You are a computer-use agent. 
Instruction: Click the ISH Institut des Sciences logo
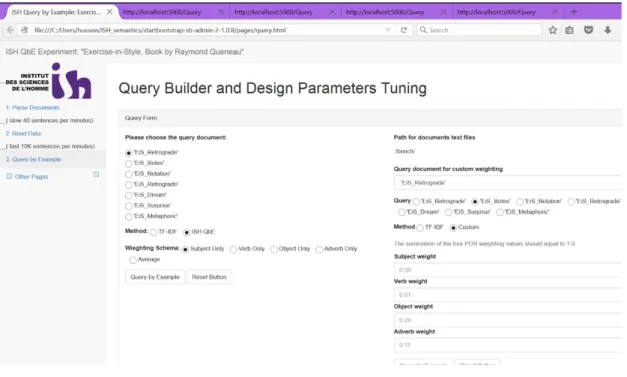click(x=49, y=81)
